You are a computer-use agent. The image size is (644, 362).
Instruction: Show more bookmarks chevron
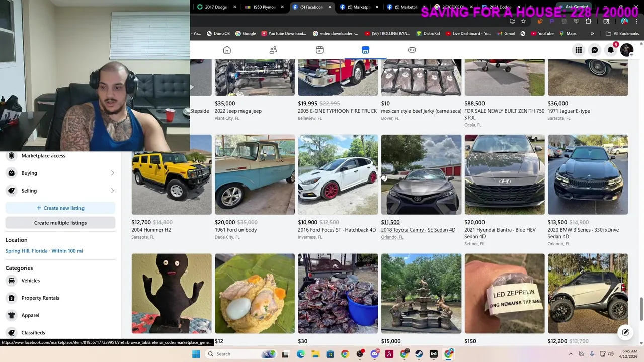point(592,34)
